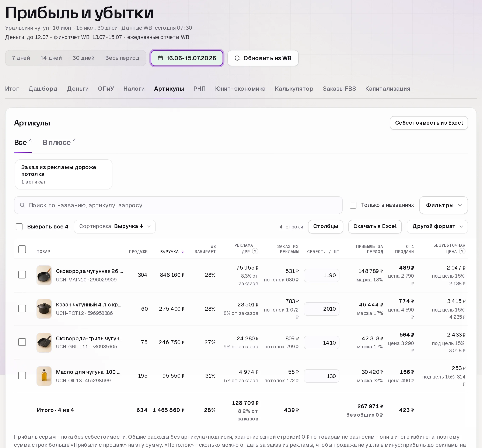Open help tooltip next to Безубыточная цена
The image size is (482, 448).
(x=462, y=251)
